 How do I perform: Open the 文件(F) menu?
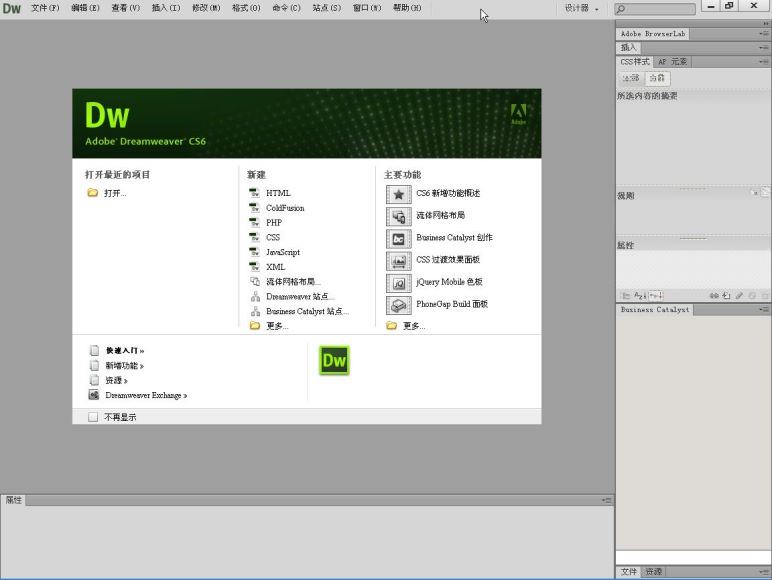[x=45, y=8]
